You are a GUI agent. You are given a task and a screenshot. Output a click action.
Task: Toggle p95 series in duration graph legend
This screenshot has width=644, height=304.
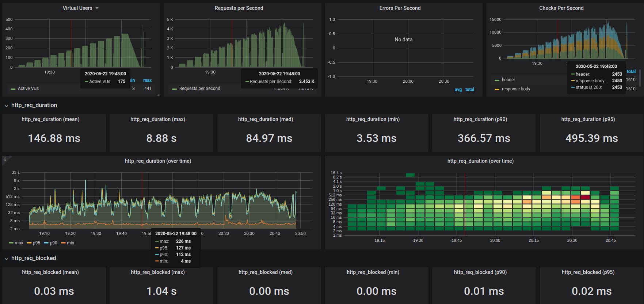[37, 243]
